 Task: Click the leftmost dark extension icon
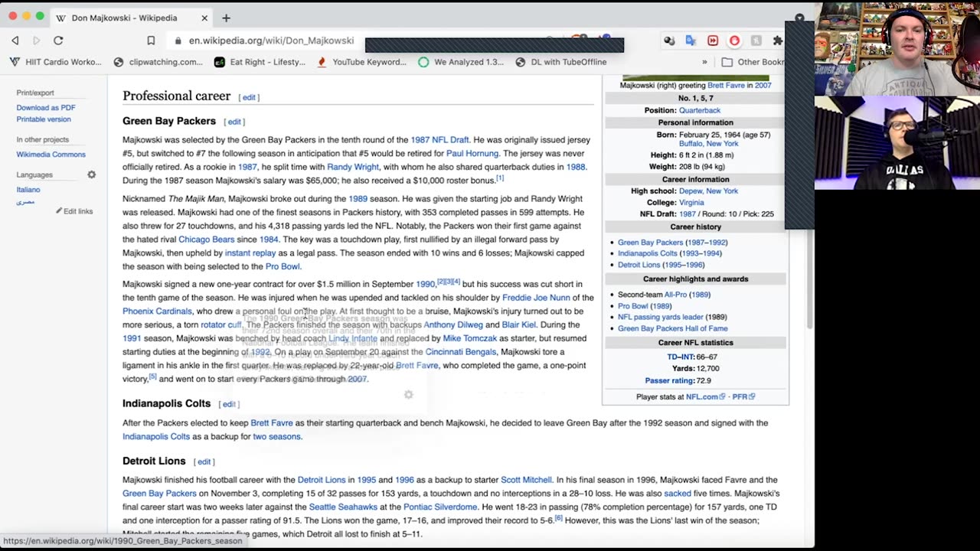click(x=669, y=41)
